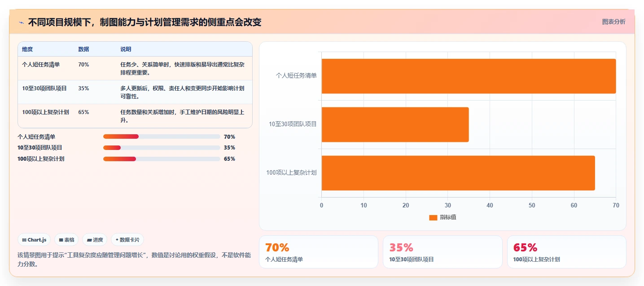
Task: Click the 个人短任务清单 progress bar
Action: tap(162, 136)
